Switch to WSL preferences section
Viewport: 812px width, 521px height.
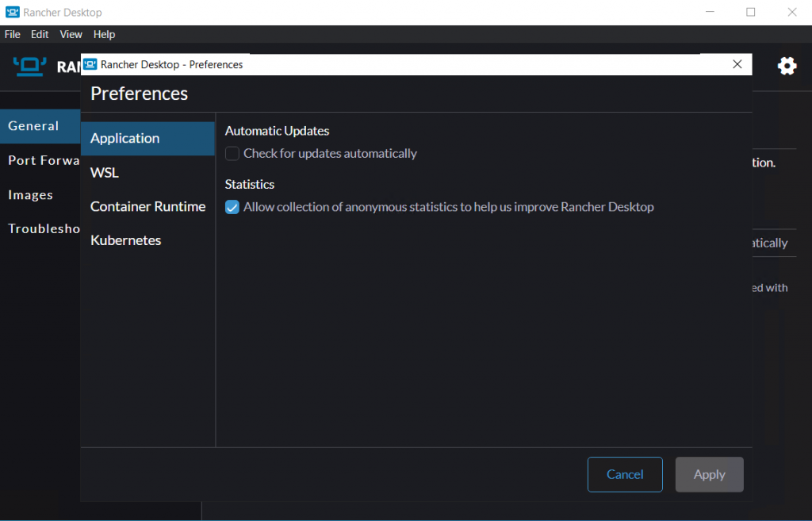point(105,173)
